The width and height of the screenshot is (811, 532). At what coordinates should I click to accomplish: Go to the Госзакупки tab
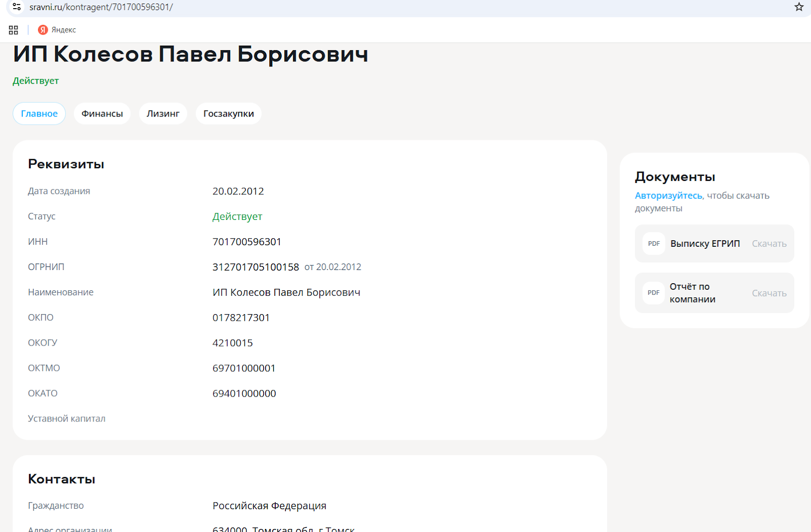tap(229, 113)
